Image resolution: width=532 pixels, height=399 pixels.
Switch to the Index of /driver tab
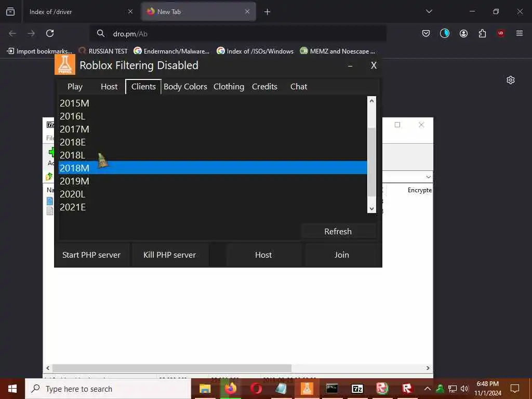78,12
